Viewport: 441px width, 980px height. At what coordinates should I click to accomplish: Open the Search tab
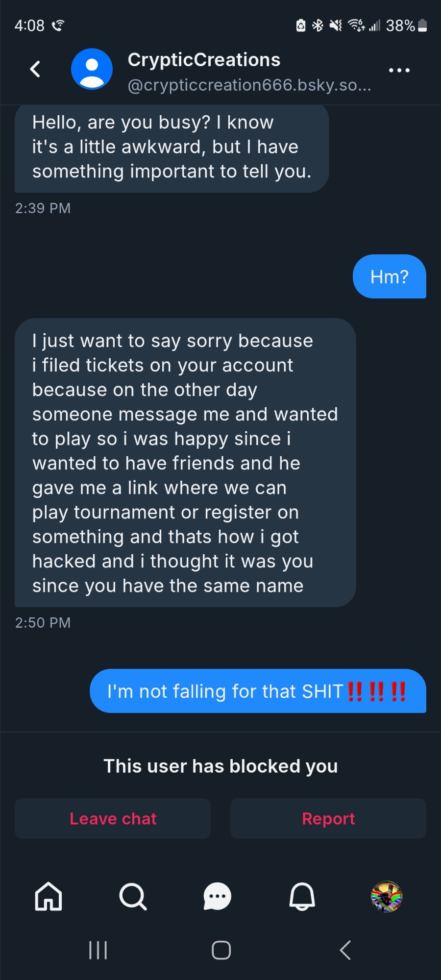(133, 896)
